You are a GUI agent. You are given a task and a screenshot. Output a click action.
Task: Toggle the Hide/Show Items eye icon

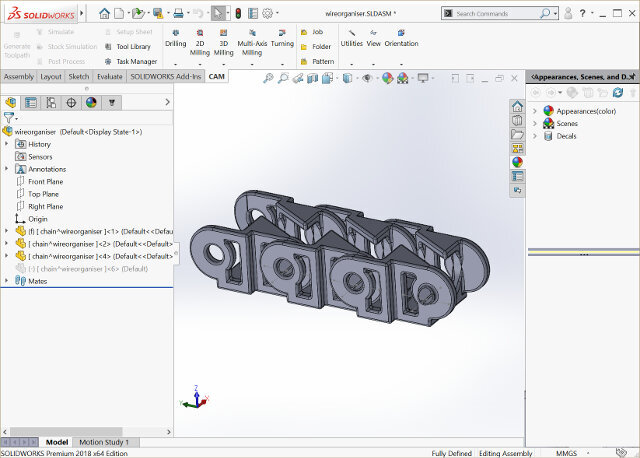(367, 78)
